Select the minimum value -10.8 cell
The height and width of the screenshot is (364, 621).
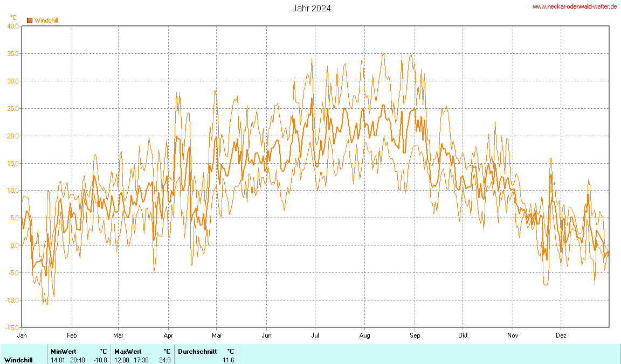pyautogui.click(x=100, y=360)
